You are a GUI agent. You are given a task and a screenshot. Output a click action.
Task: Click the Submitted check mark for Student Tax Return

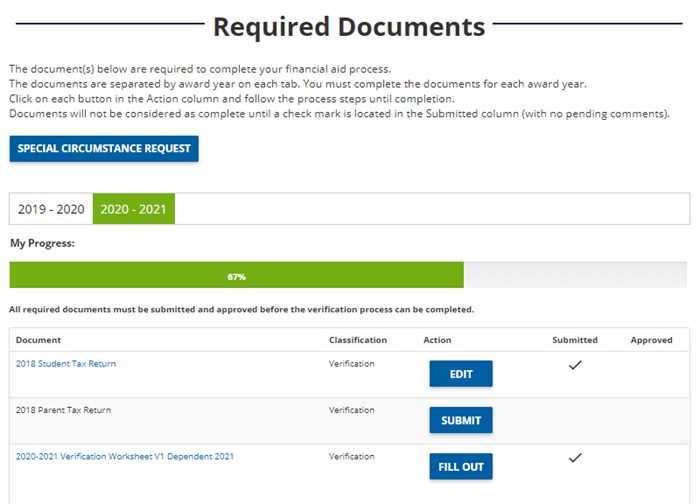pyautogui.click(x=574, y=366)
